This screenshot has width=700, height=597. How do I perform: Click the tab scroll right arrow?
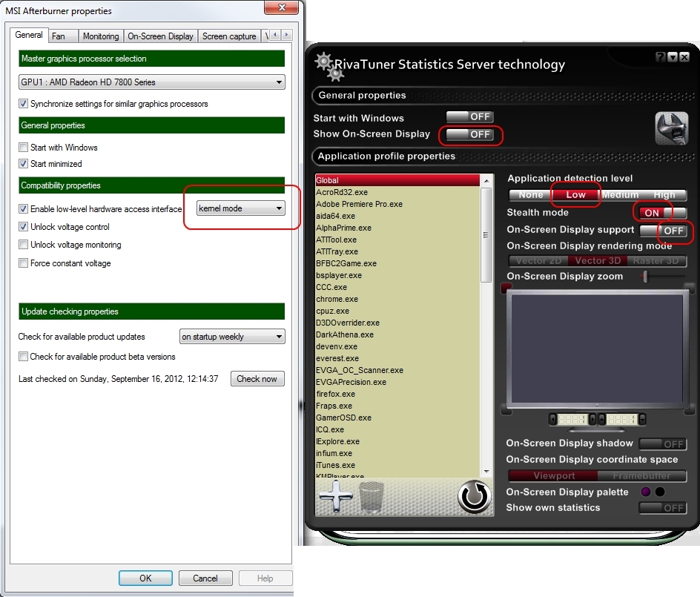click(x=287, y=35)
